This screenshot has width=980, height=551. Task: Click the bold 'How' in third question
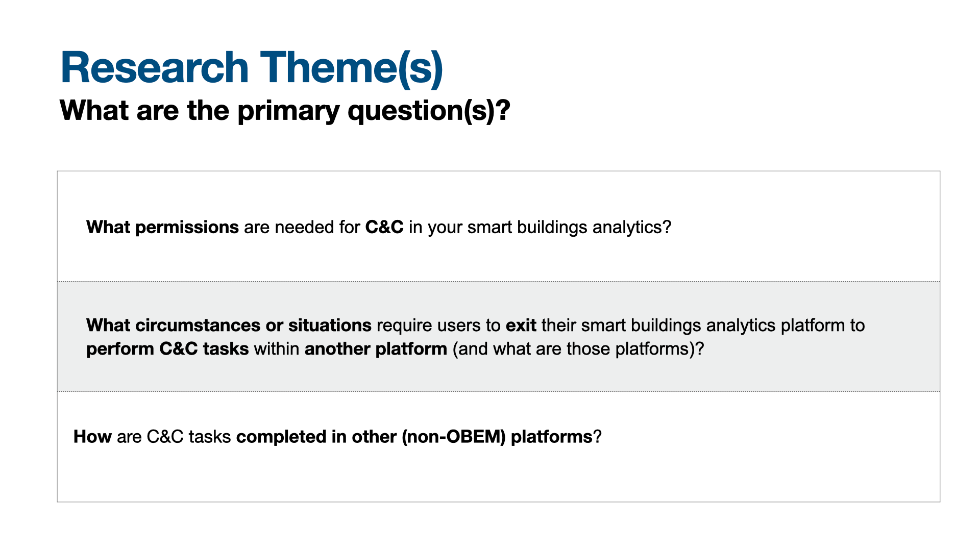click(92, 437)
